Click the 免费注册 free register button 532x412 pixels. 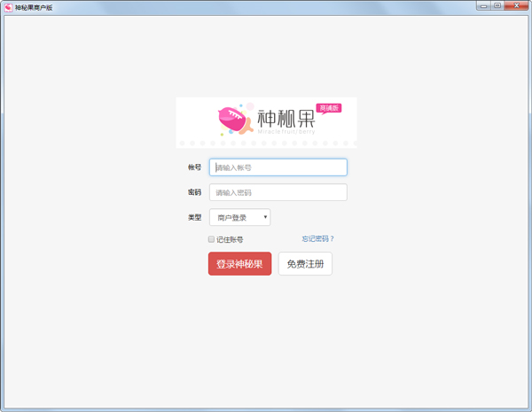305,263
